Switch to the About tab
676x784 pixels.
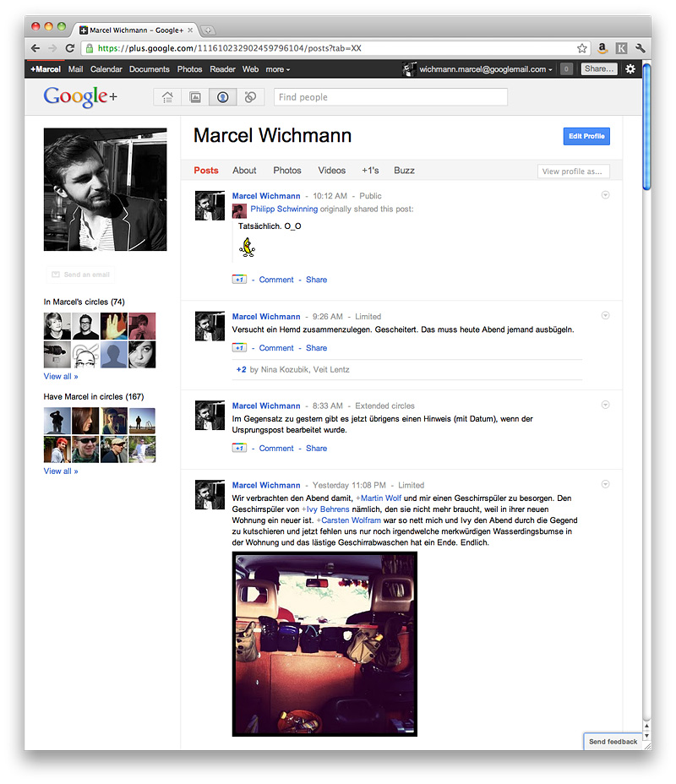(244, 171)
